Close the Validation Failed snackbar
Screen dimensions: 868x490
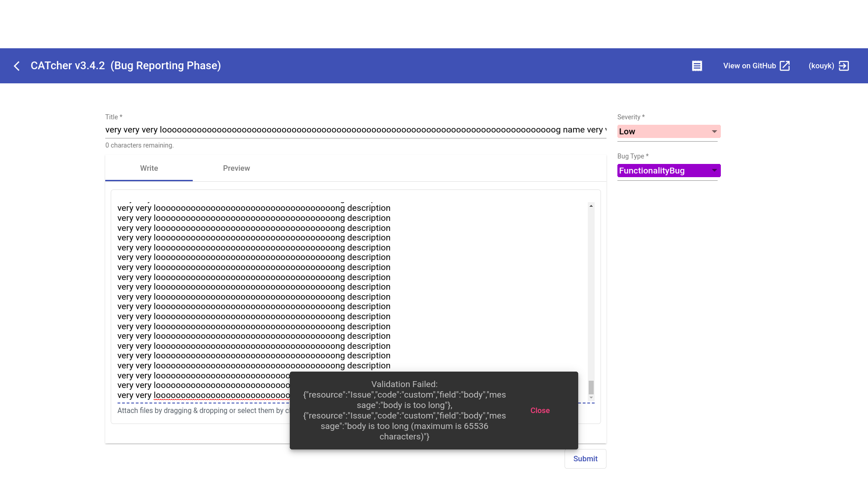coord(540,410)
